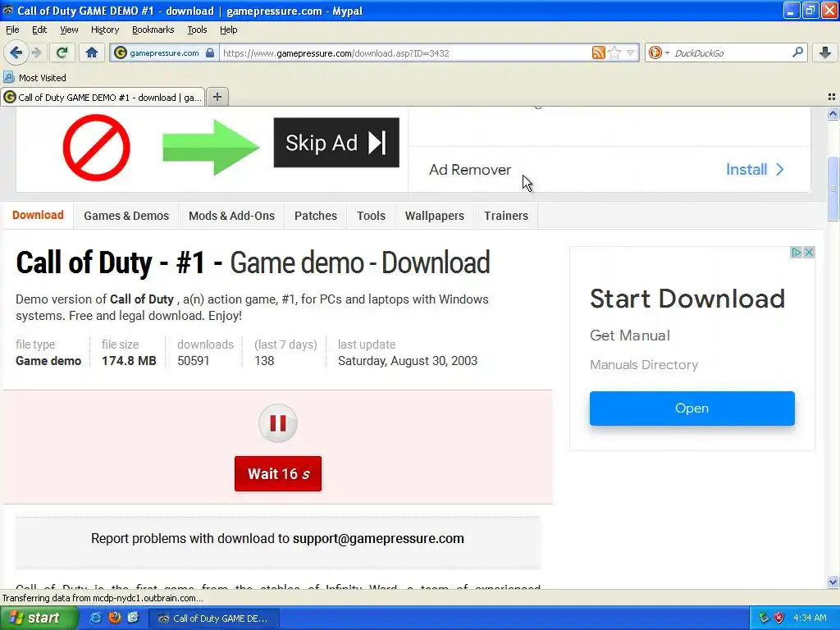
Task: Open the View menu
Action: [69, 30]
